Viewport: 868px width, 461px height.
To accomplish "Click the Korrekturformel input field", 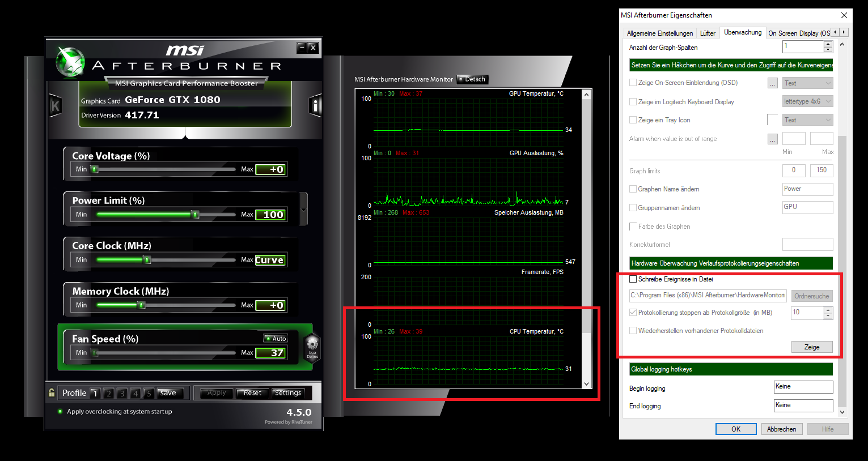I will click(807, 245).
